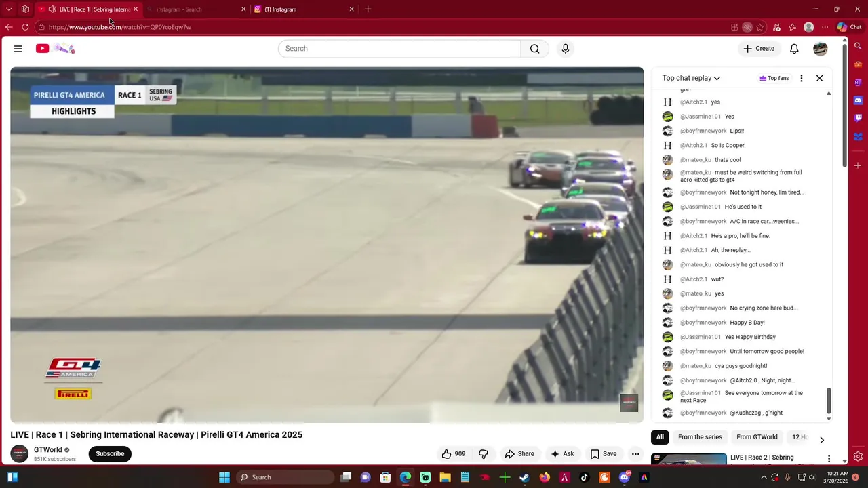This screenshot has width=868, height=488.
Task: Open the YouTube account avatar menu
Action: 821,49
